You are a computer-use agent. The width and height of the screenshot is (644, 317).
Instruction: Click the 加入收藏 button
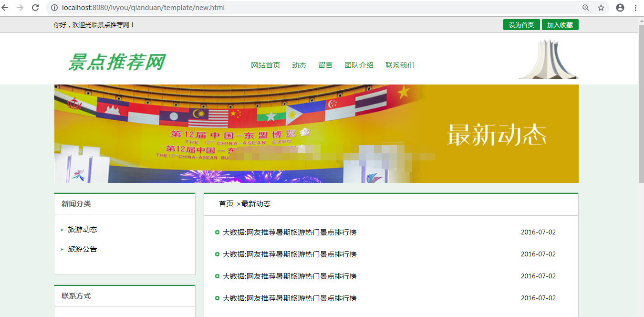tap(560, 25)
